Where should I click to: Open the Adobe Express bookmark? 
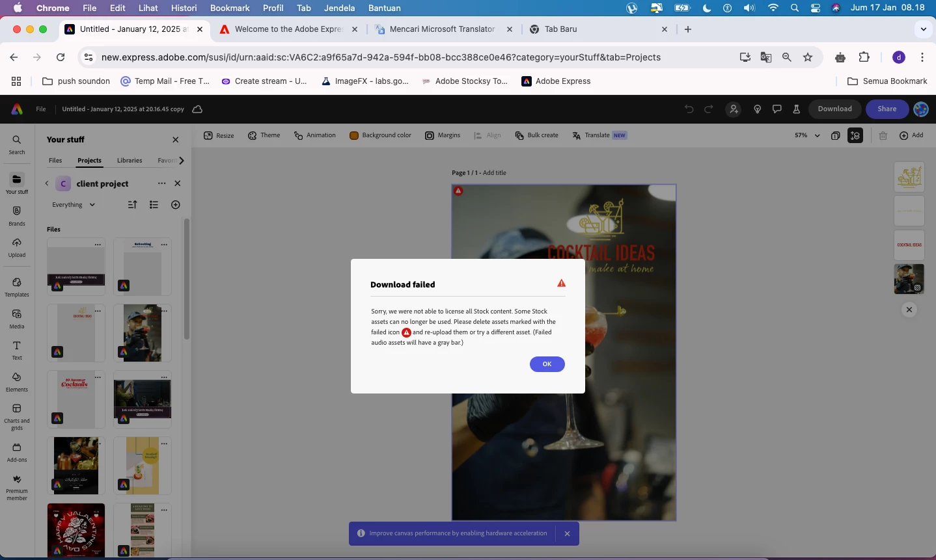point(556,81)
